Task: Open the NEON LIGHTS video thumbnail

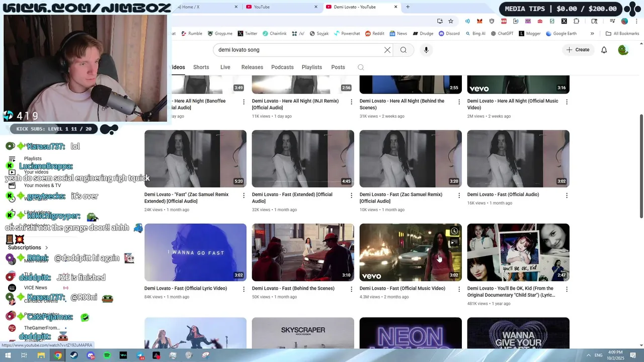Action: pyautogui.click(x=411, y=333)
